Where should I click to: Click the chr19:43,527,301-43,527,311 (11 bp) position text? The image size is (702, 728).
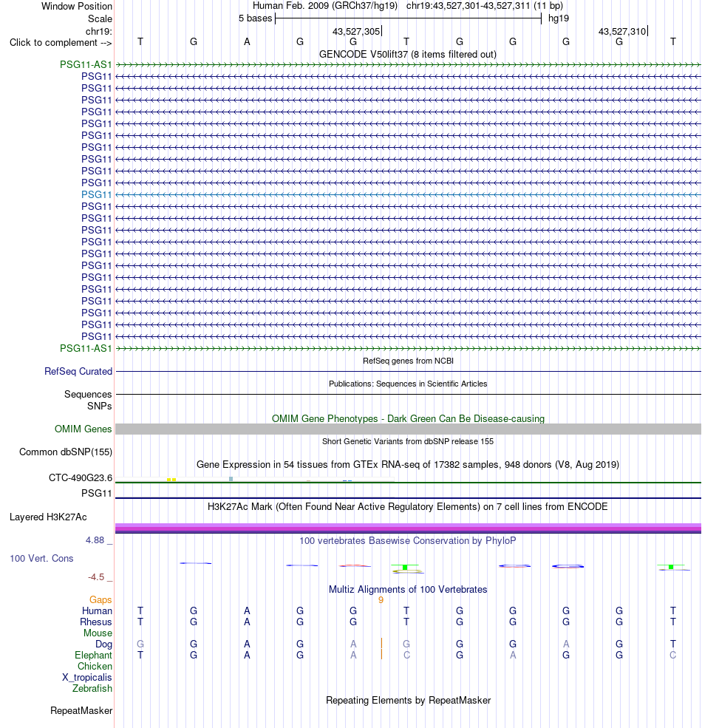[484, 6]
